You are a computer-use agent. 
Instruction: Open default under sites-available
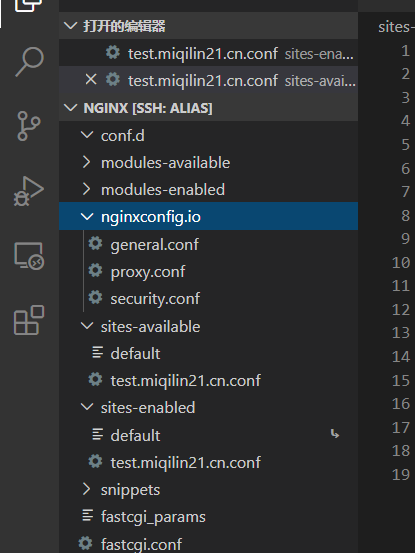click(x=208, y=353)
